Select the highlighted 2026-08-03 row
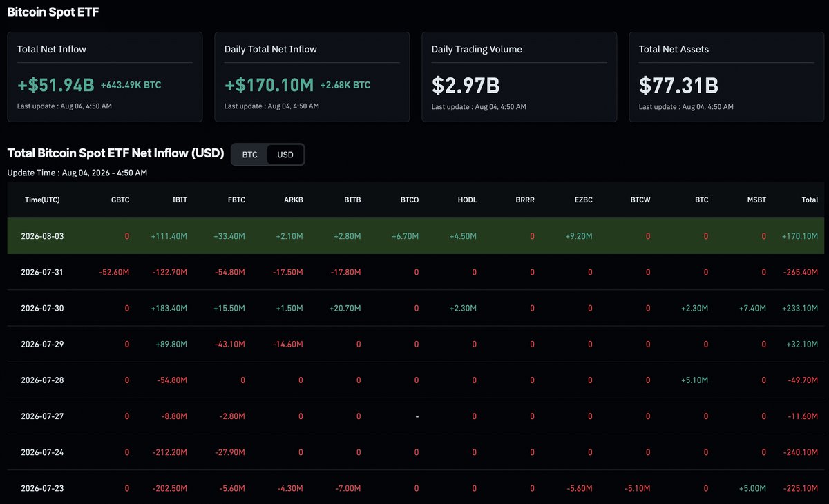The height and width of the screenshot is (504, 829). (x=414, y=236)
